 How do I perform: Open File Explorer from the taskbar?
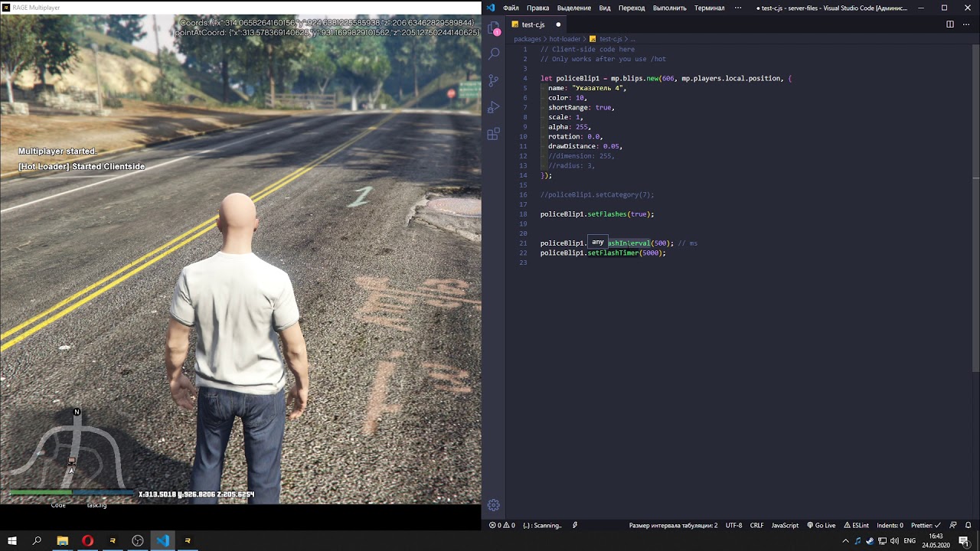pyautogui.click(x=63, y=540)
